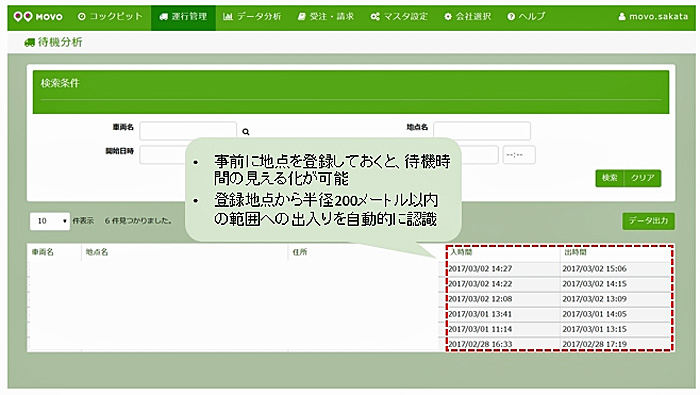The height and width of the screenshot is (395, 700).
Task: Open the 会社選択 menu
Action: coord(467,17)
